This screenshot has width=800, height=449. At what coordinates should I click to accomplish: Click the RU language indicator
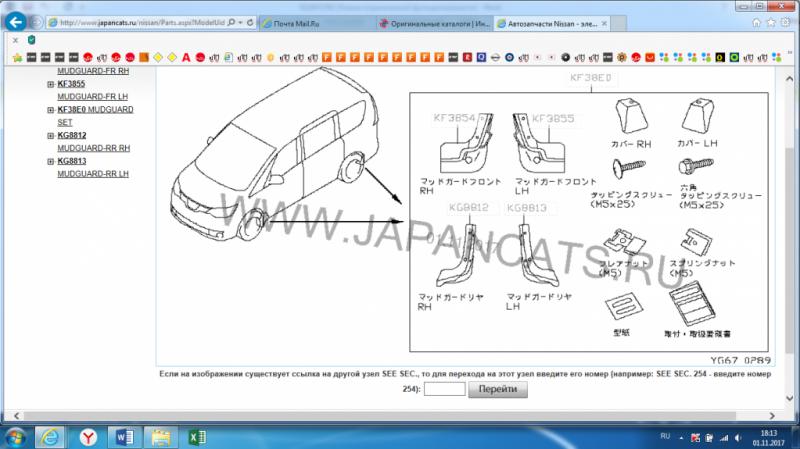pos(665,436)
